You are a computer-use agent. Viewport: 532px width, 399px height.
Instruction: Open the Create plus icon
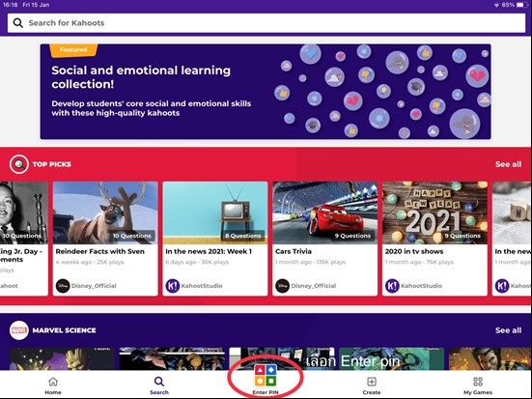[x=372, y=382]
